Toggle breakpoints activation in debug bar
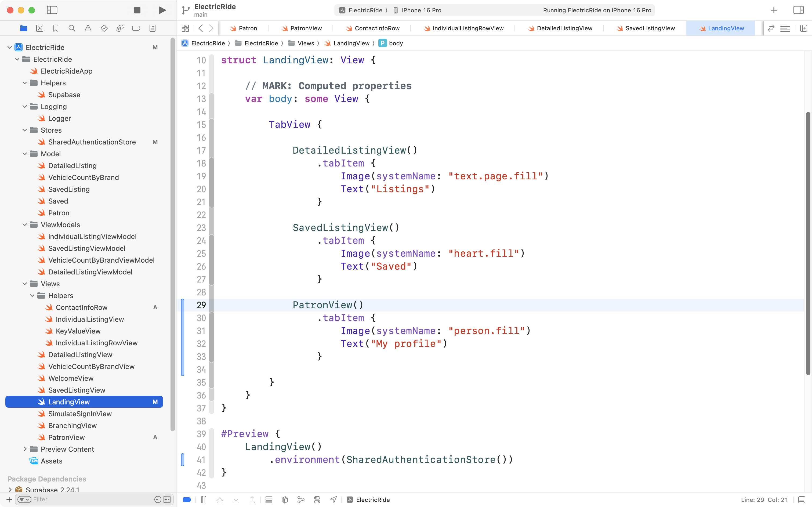Image resolution: width=812 pixels, height=507 pixels. pyautogui.click(x=187, y=500)
